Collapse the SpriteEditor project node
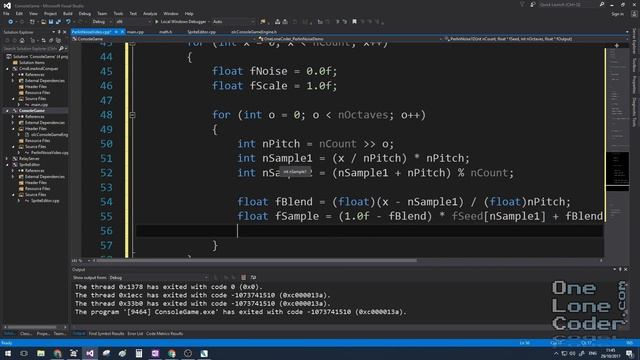The image size is (640, 360). click(7, 165)
